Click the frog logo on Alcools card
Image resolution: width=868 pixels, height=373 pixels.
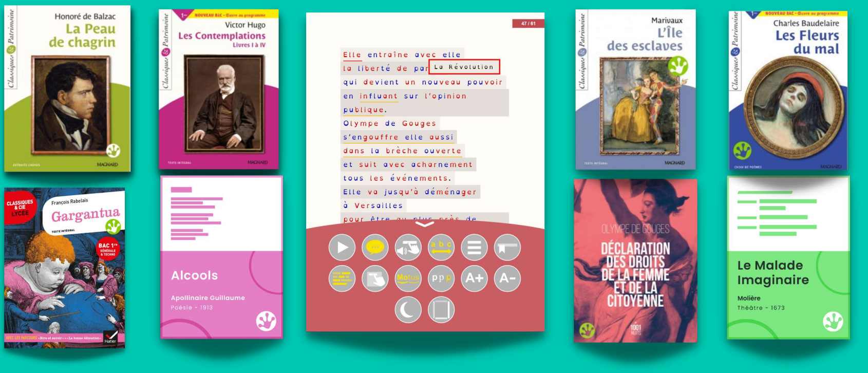266,321
